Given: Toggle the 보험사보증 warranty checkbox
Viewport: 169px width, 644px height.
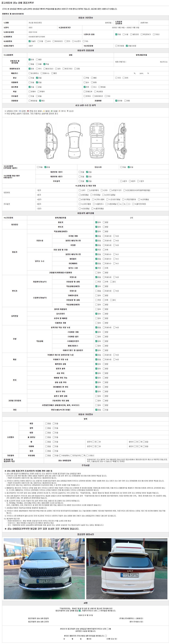Looking at the screenshot, I should coord(127,46).
